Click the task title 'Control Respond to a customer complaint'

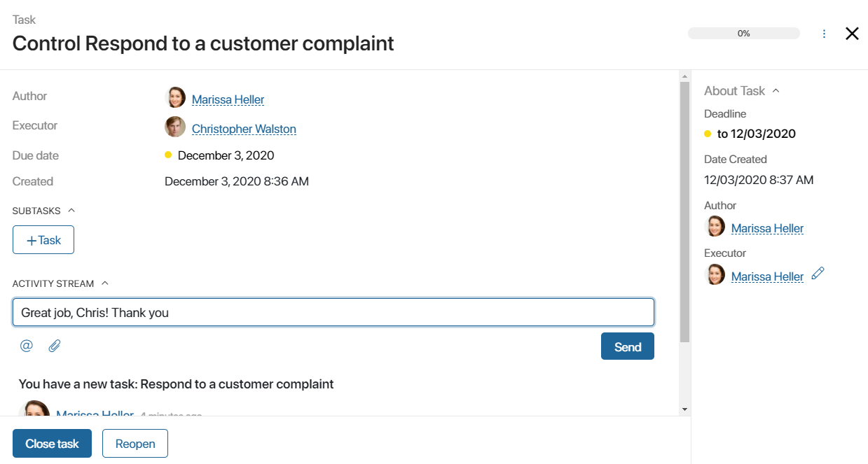point(203,43)
